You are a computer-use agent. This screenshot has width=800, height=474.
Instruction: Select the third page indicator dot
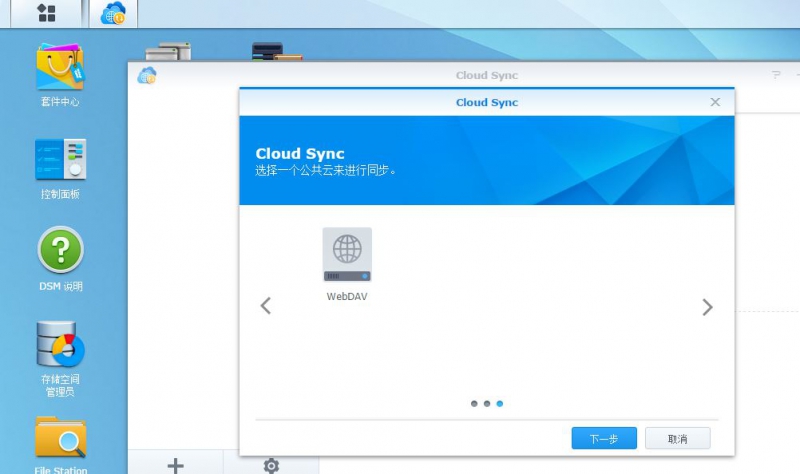point(500,404)
